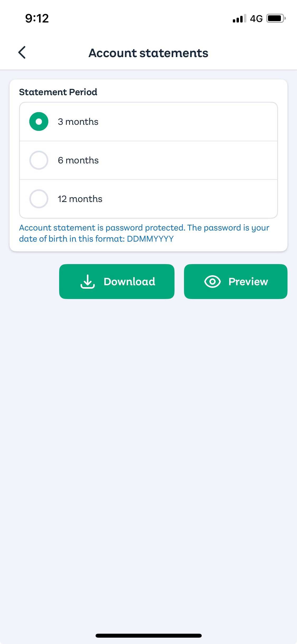The height and width of the screenshot is (644, 297).
Task: Select the 12 months radio button
Action: (x=39, y=199)
